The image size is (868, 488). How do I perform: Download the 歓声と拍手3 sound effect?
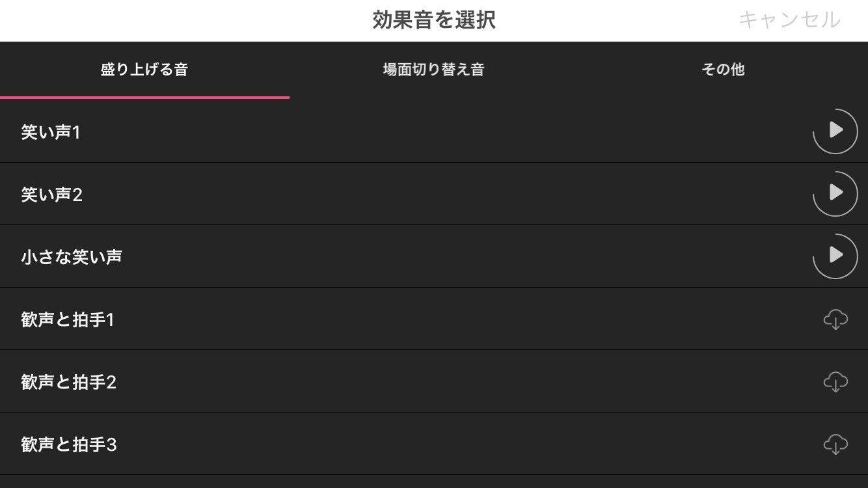(835, 444)
